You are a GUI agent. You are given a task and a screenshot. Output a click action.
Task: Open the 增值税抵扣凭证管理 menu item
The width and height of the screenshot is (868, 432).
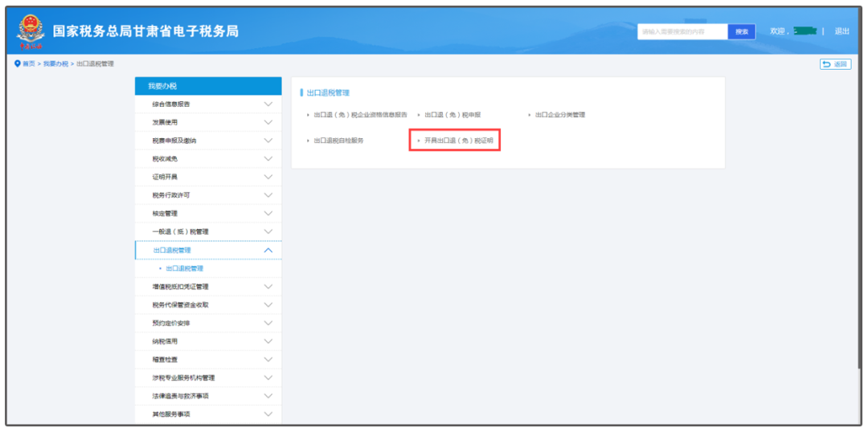coord(208,287)
